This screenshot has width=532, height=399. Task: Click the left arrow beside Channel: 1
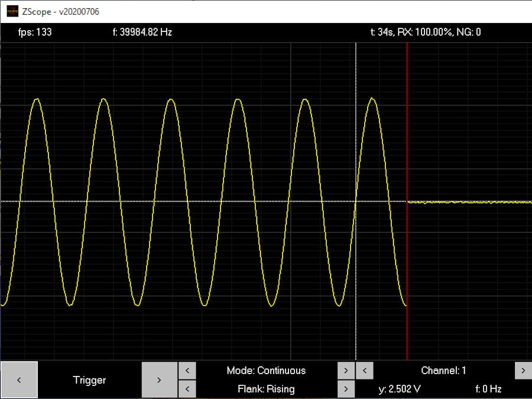tap(364, 370)
